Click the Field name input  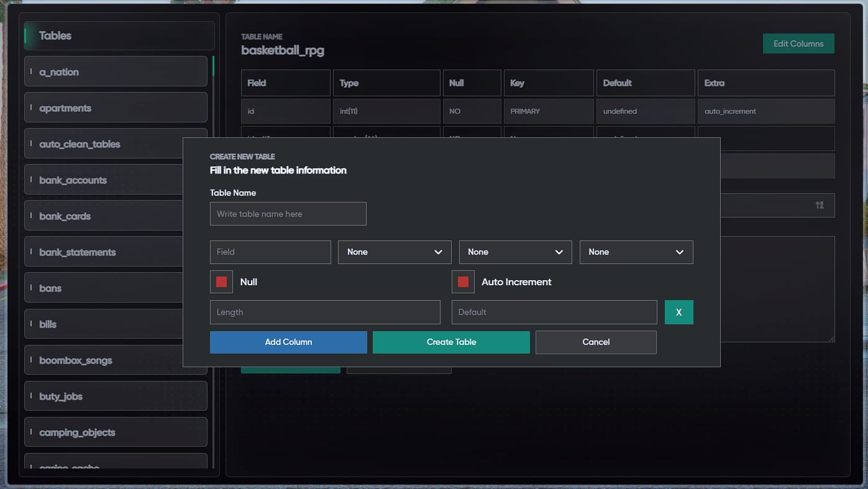[270, 252]
